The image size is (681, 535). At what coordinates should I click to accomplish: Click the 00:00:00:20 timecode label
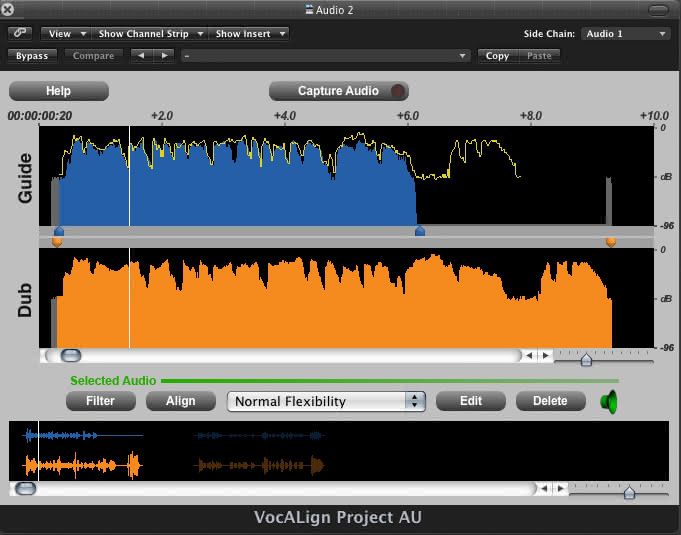(x=40, y=116)
